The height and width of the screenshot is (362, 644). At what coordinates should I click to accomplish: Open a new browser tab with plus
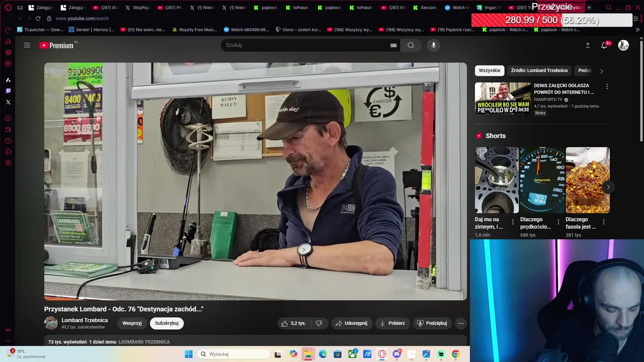pyautogui.click(x=589, y=8)
